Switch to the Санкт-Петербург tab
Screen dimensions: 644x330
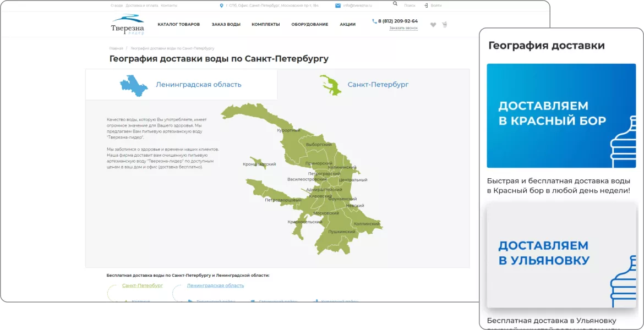point(373,85)
